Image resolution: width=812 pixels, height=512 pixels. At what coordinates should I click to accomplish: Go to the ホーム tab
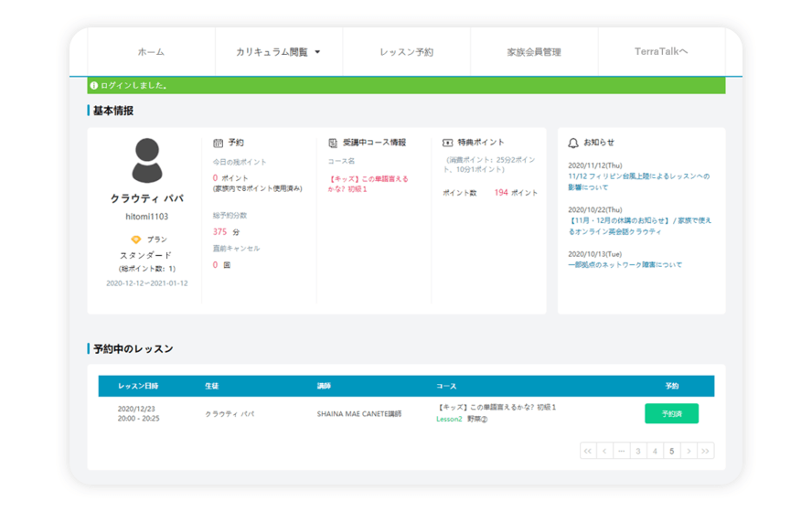click(x=151, y=52)
